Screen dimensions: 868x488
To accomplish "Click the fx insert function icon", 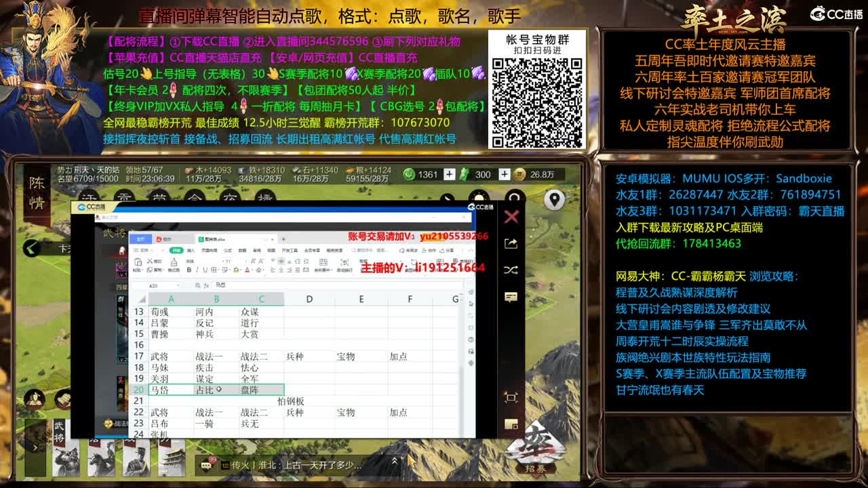I will coord(206,285).
